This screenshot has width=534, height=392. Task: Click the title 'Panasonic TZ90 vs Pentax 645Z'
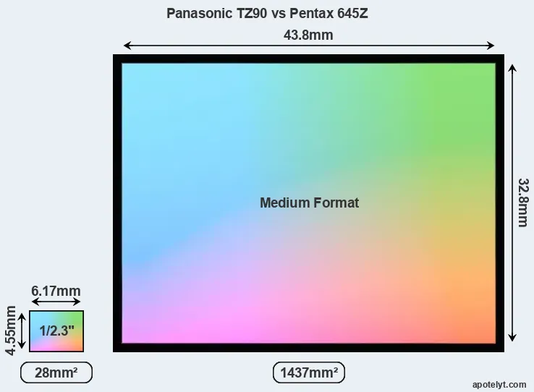click(x=267, y=14)
